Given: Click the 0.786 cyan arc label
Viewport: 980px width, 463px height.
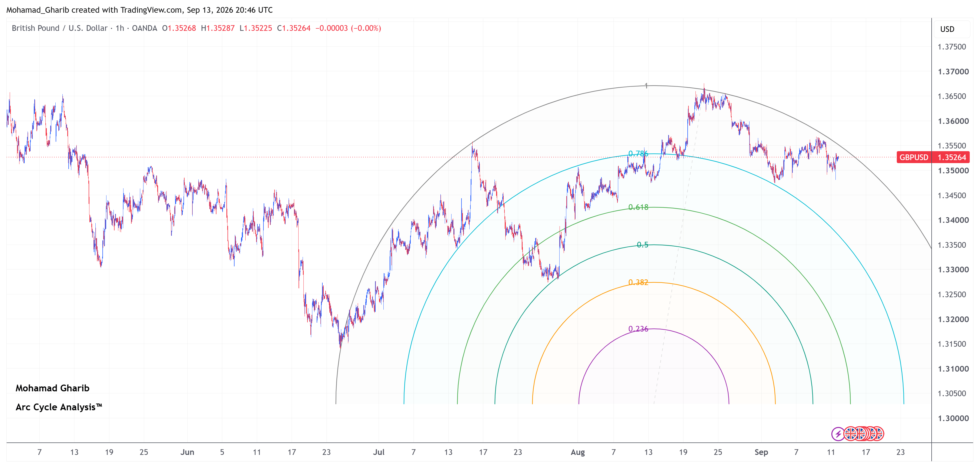Looking at the screenshot, I should (x=638, y=153).
